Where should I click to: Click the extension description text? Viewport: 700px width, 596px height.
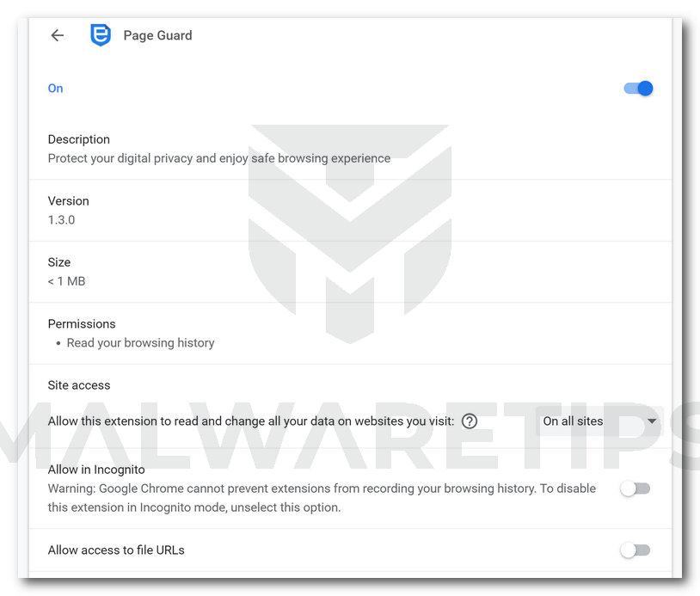[x=218, y=158]
